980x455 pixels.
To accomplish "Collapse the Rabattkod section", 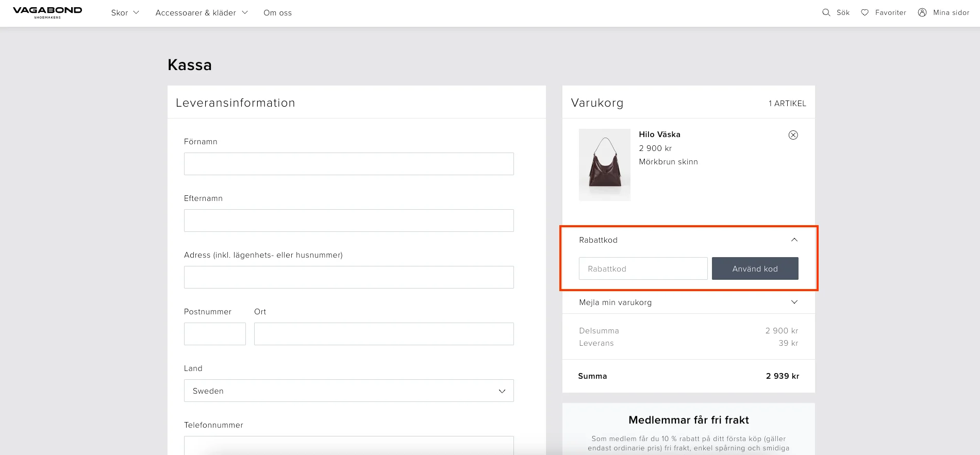I will coord(794,240).
